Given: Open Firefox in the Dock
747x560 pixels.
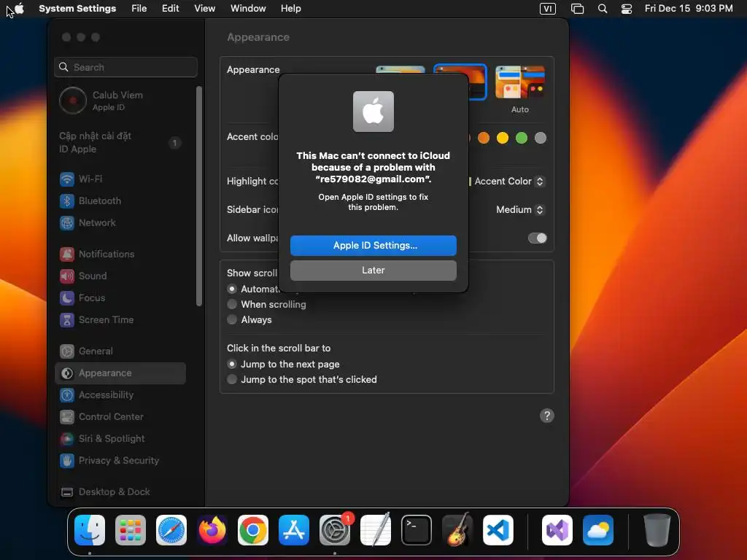Looking at the screenshot, I should pyautogui.click(x=212, y=530).
